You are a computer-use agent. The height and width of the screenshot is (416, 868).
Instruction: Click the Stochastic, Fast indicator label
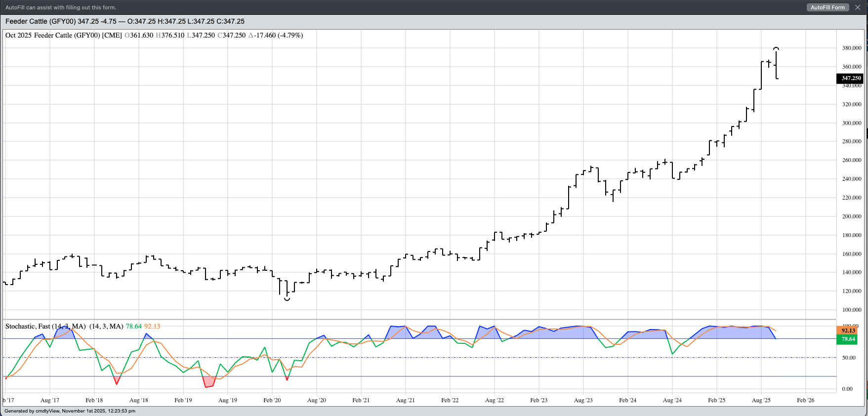[x=45, y=326]
